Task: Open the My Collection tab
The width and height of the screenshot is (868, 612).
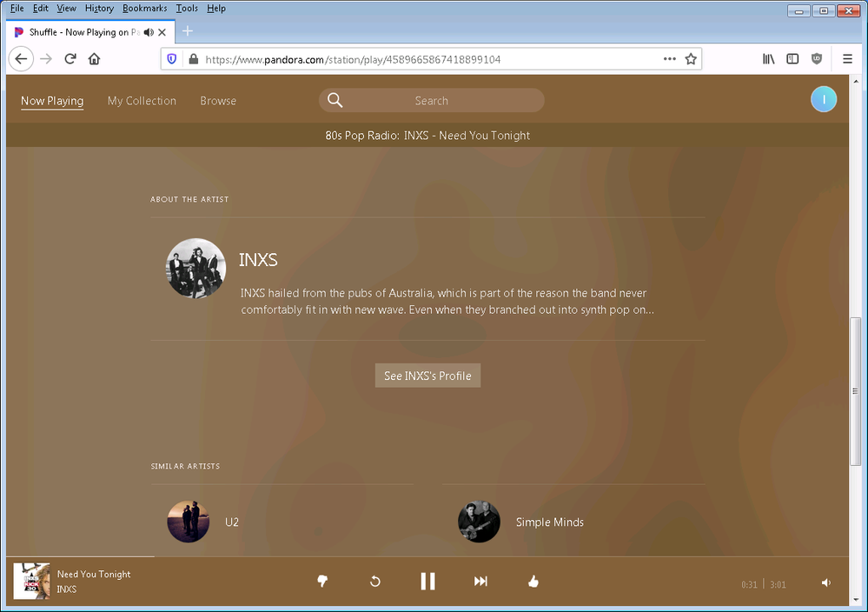Action: (142, 101)
